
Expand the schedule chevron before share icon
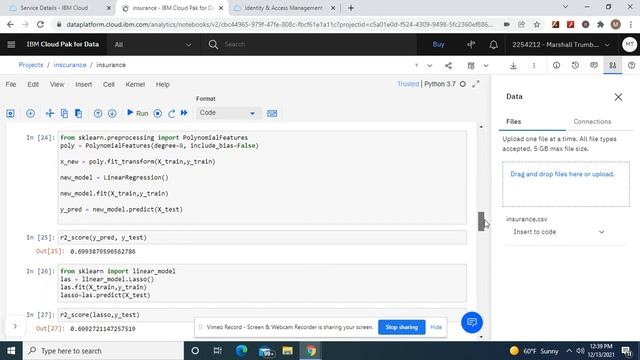click(x=429, y=65)
